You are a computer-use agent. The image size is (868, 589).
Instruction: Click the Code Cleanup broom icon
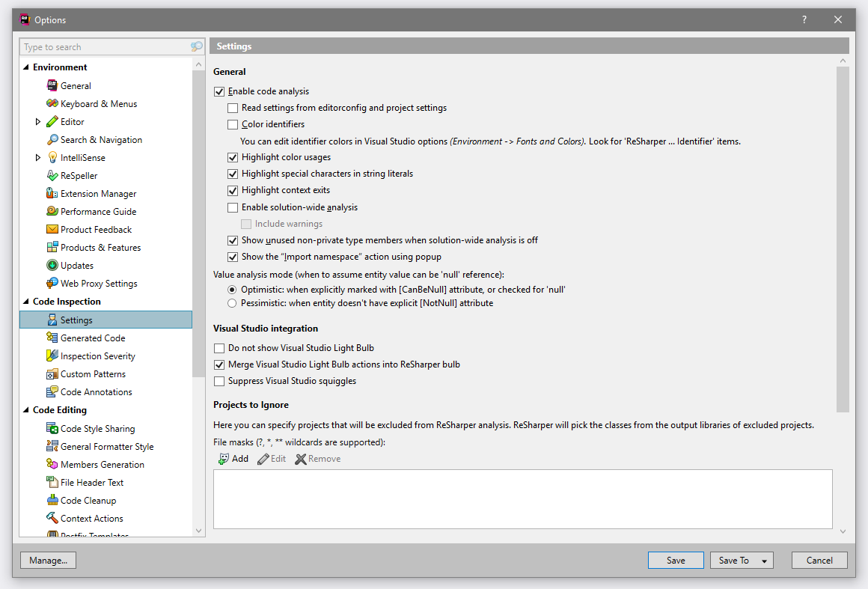tap(52, 500)
